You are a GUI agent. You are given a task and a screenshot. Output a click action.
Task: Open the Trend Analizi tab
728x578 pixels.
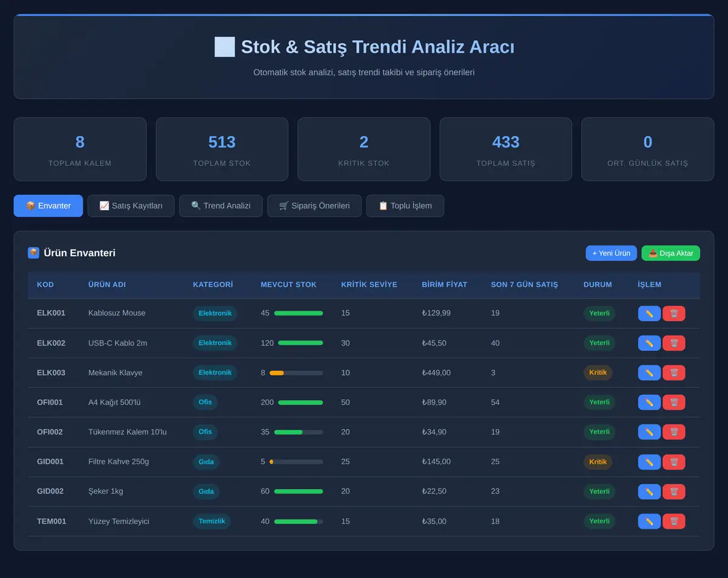pyautogui.click(x=221, y=206)
